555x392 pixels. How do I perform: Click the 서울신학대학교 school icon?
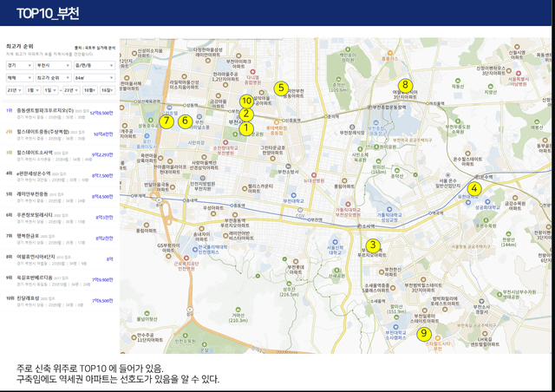tap(335, 242)
